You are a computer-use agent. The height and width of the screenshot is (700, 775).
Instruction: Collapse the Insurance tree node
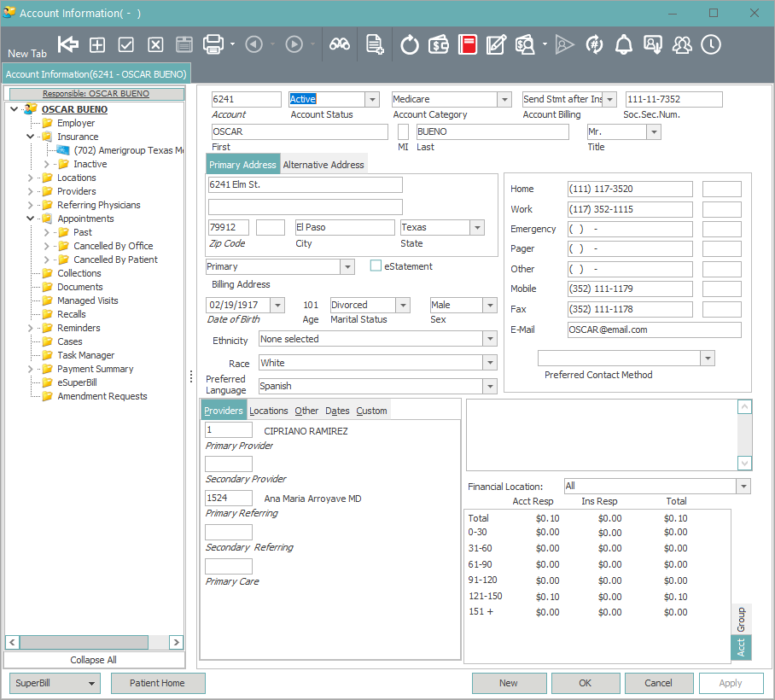pos(28,136)
